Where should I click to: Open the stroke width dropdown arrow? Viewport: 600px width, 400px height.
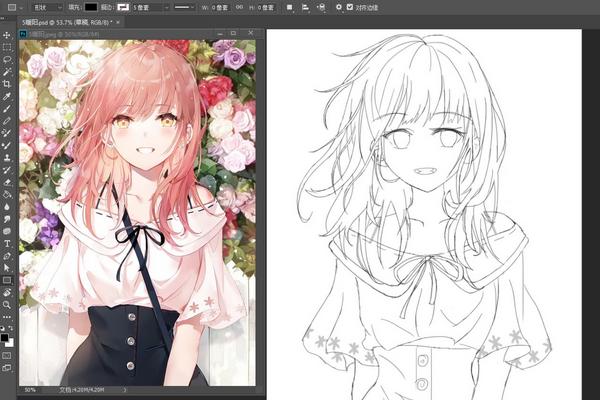(167, 7)
